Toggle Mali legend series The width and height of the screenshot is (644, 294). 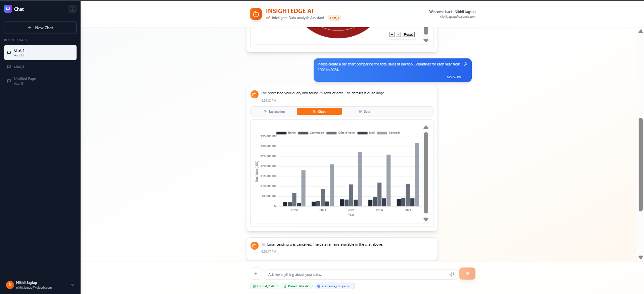tap(366, 133)
